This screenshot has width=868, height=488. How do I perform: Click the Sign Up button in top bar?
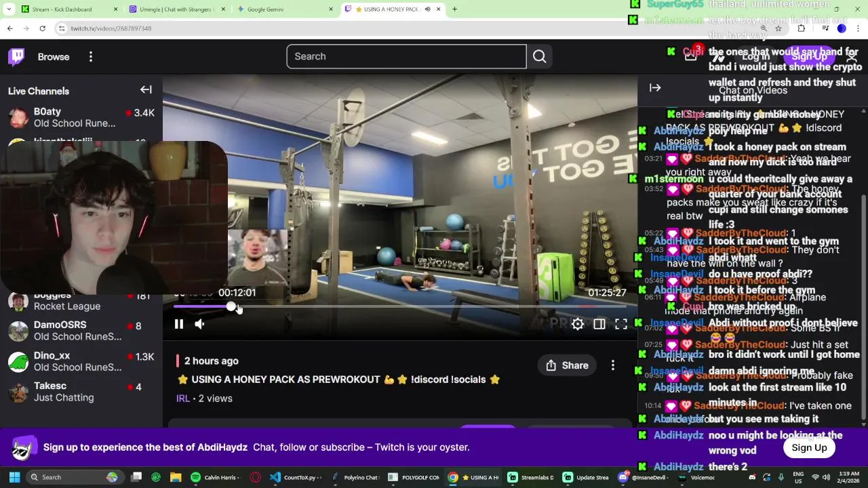coord(809,56)
